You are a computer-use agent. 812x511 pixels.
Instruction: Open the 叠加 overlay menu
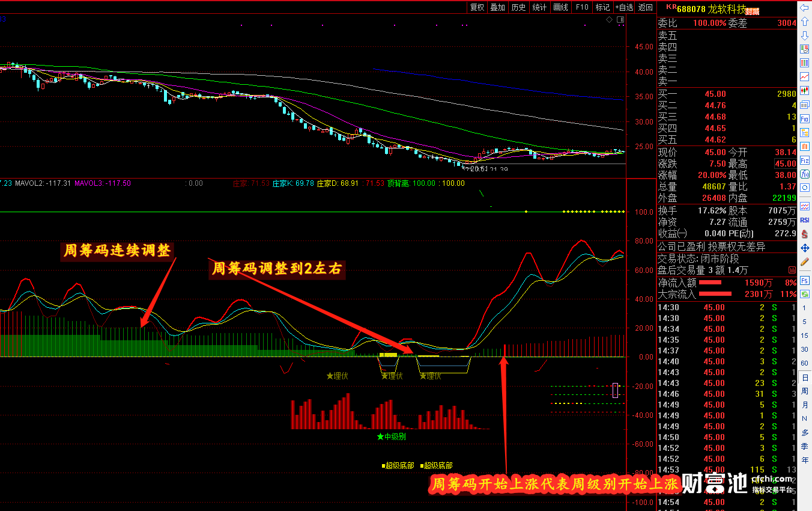(497, 7)
